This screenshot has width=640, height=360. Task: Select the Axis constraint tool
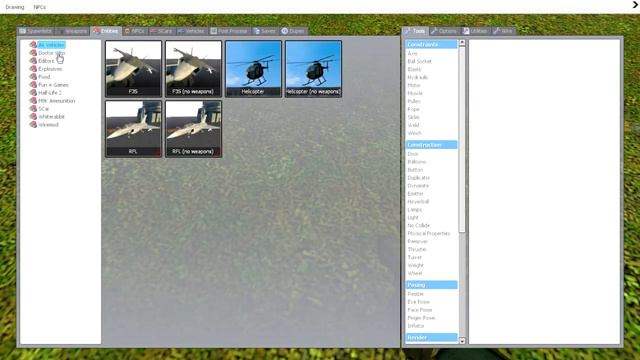click(x=412, y=53)
